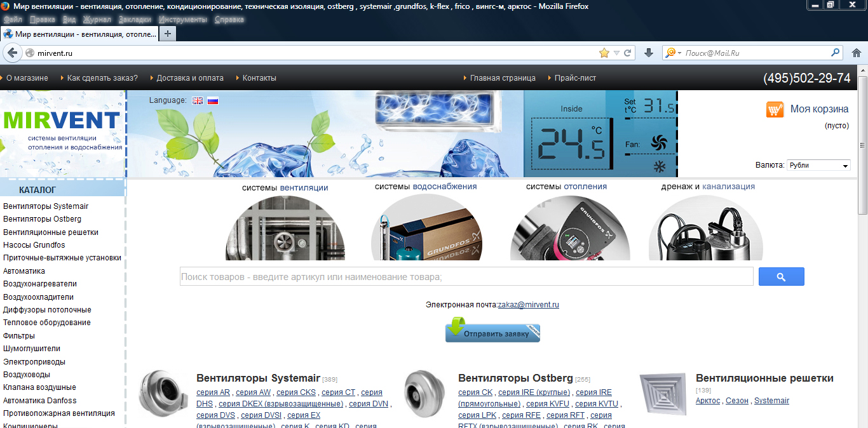Open catalog item Насосы Grundfos
The width and height of the screenshot is (868, 428).
(34, 245)
